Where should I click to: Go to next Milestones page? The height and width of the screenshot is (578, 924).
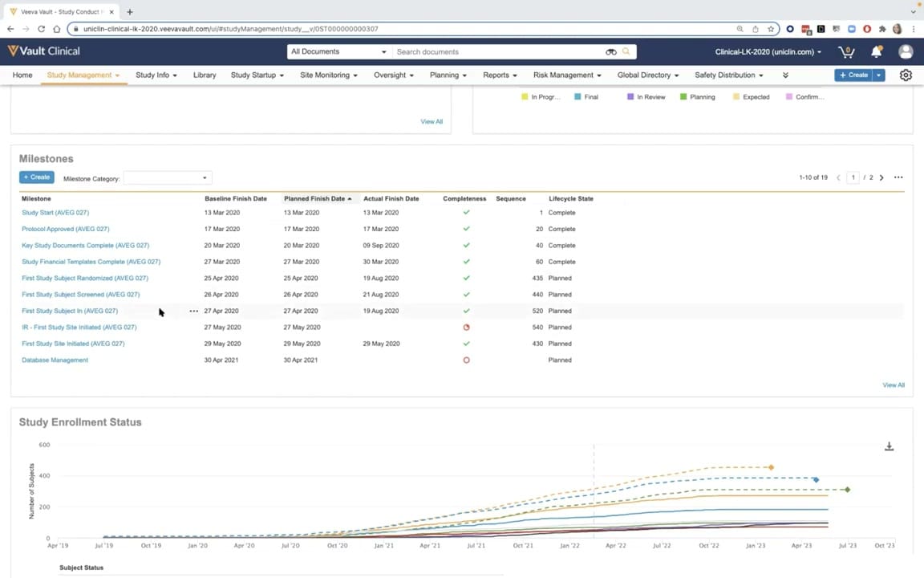pyautogui.click(x=881, y=177)
